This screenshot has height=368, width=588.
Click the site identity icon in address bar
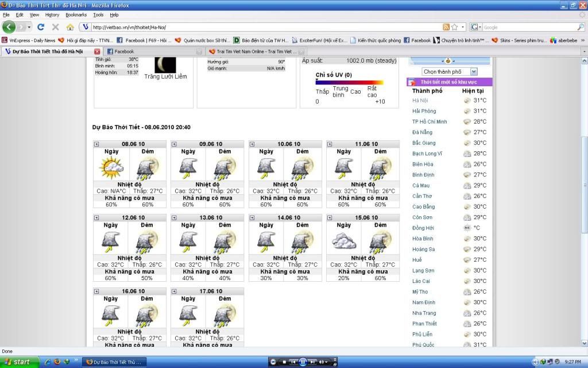coord(86,27)
